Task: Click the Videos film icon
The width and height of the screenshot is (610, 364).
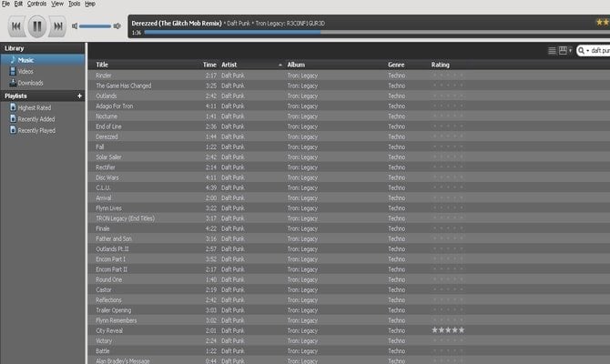Action: point(13,71)
